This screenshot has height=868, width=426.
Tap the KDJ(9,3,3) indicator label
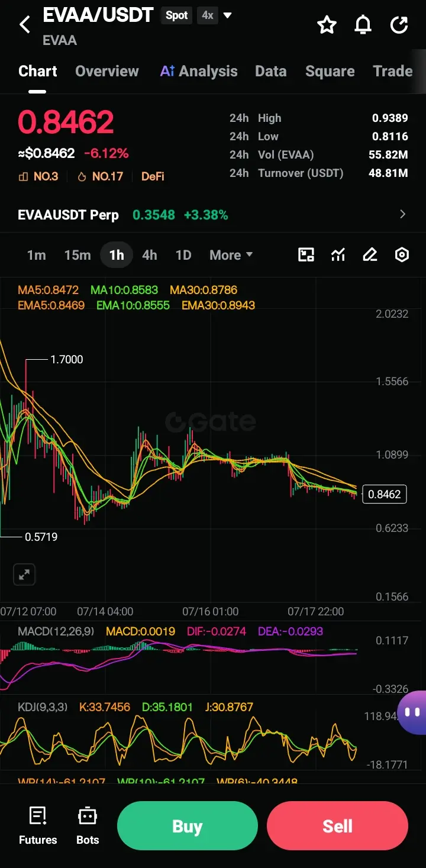click(x=43, y=707)
